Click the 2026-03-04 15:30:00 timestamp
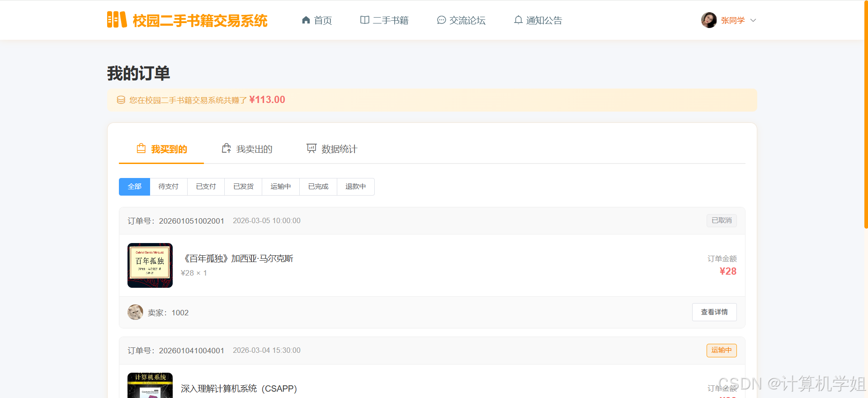 pyautogui.click(x=267, y=350)
